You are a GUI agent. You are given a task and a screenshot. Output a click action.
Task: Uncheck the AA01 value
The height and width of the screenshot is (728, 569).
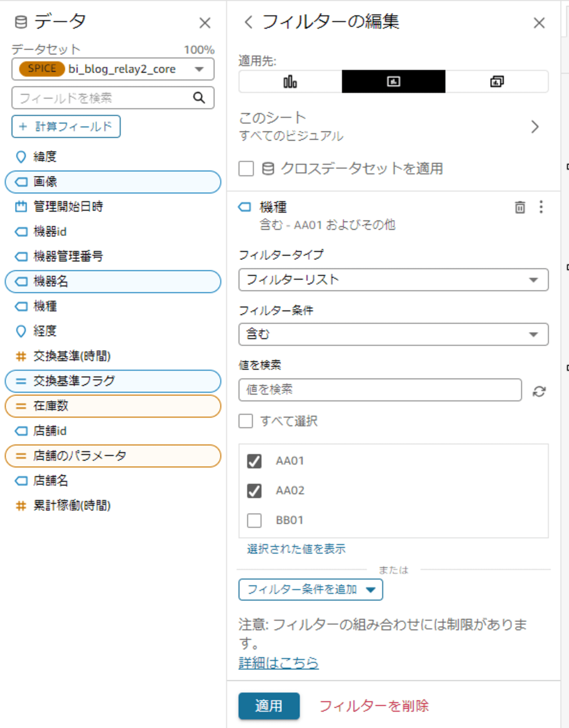[254, 461]
